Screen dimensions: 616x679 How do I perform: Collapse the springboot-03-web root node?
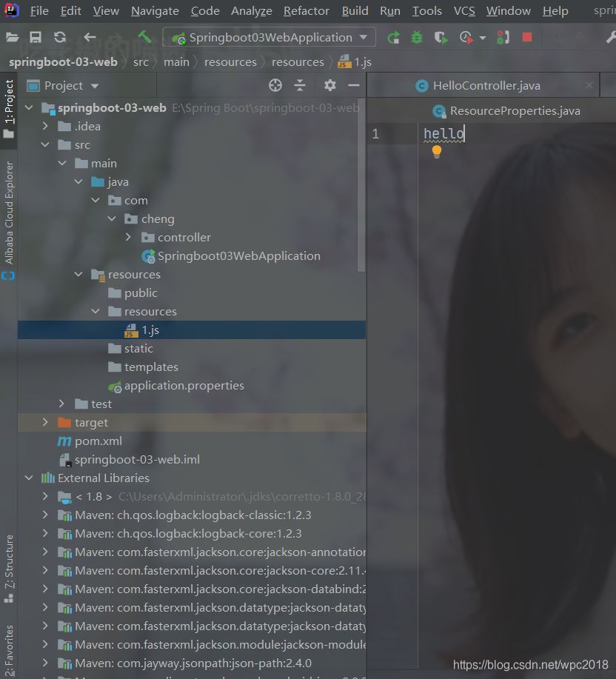29,107
